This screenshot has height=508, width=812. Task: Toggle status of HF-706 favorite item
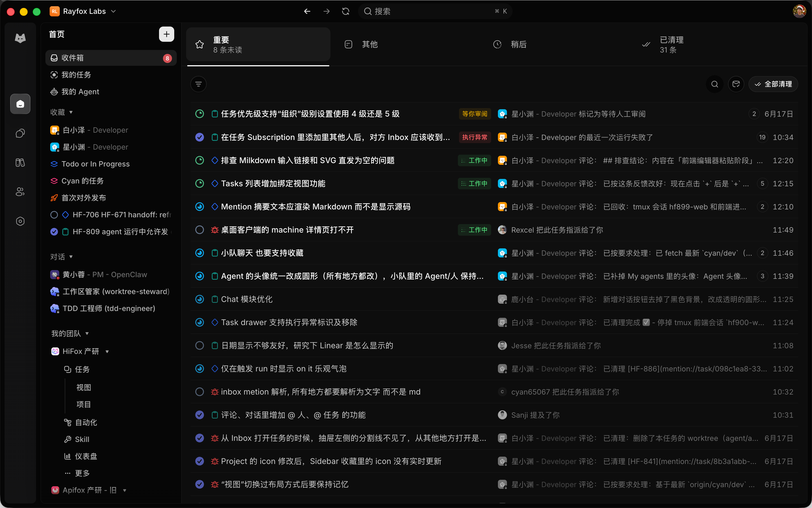tap(54, 215)
